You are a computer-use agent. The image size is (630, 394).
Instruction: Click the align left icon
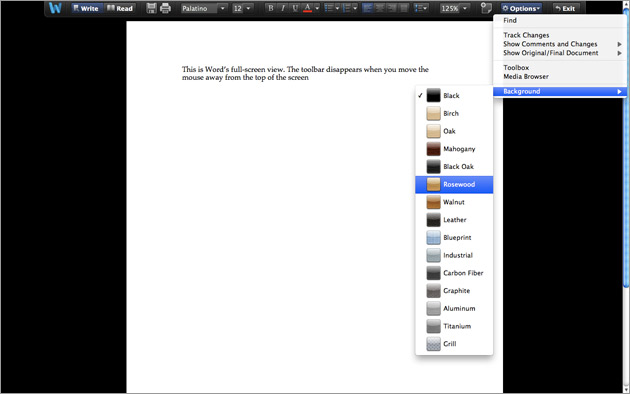[x=367, y=8]
